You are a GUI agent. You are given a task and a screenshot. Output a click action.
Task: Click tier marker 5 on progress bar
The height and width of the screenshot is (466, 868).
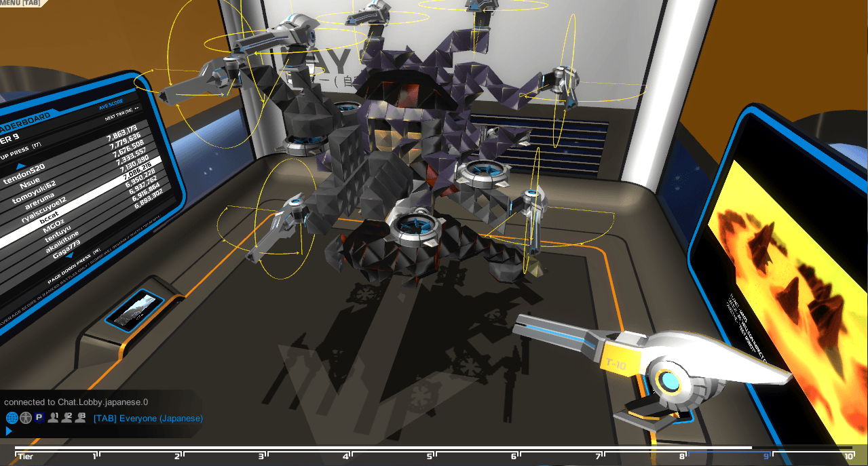click(430, 456)
